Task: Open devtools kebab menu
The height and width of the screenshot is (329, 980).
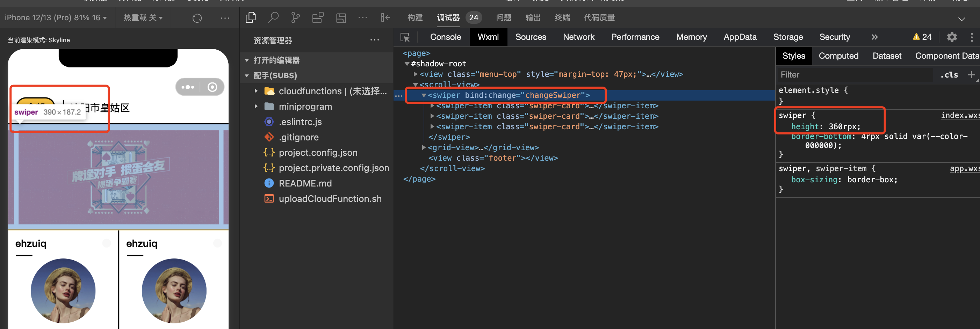Action: tap(972, 37)
